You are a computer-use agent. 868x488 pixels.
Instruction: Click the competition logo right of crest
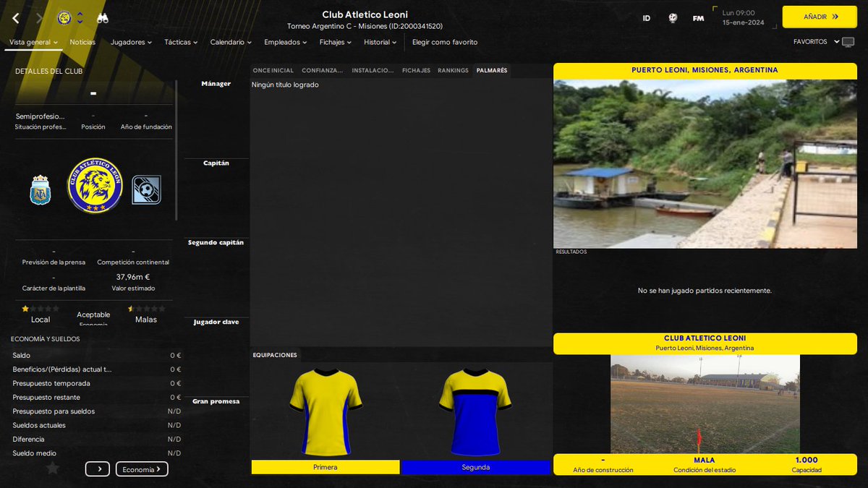pyautogui.click(x=146, y=190)
